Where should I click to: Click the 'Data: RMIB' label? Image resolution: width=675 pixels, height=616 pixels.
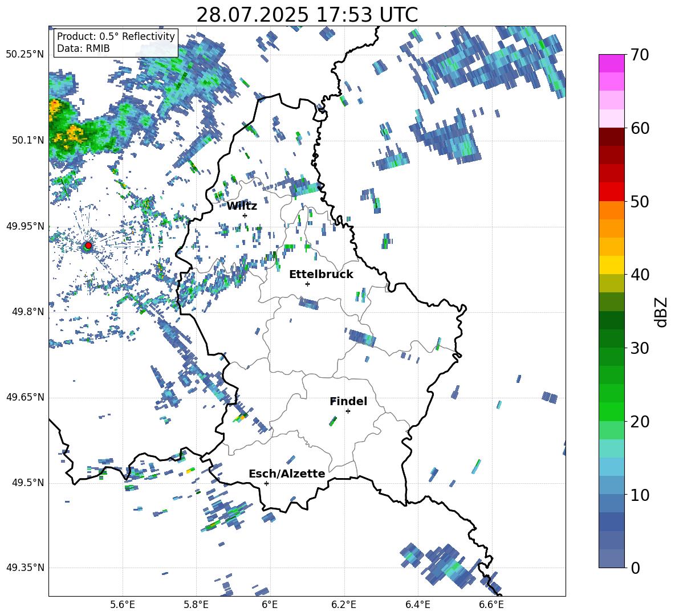[x=83, y=48]
